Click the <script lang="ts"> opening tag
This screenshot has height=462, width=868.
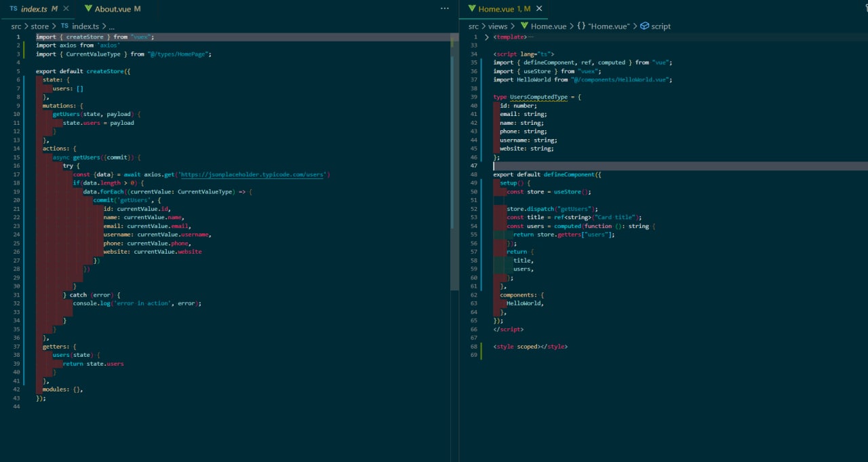pyautogui.click(x=524, y=54)
